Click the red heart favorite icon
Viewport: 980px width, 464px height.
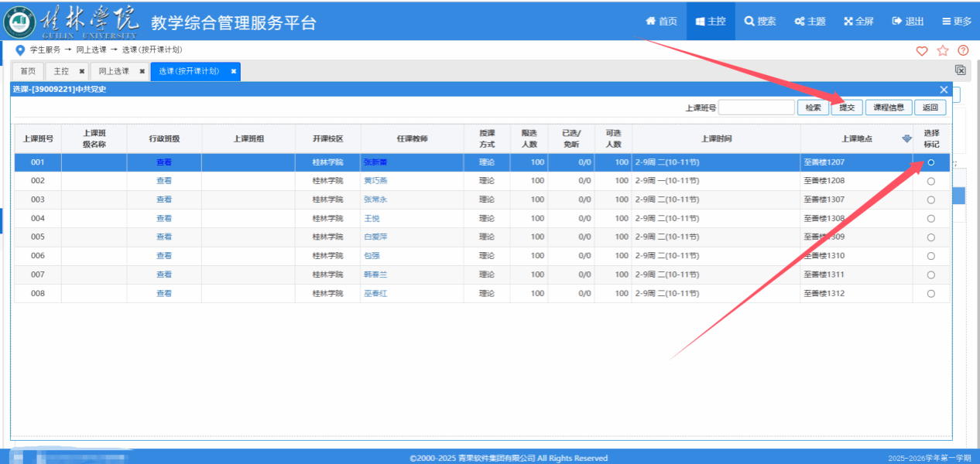point(921,51)
